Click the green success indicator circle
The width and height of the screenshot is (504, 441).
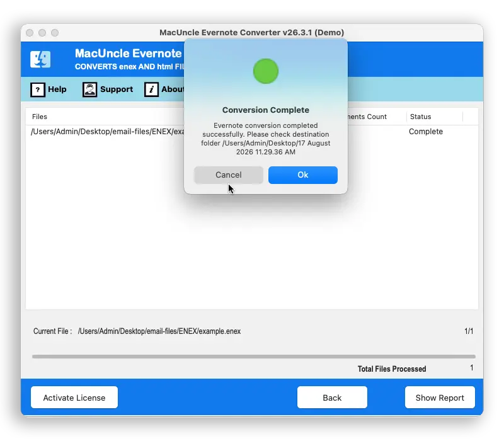266,71
